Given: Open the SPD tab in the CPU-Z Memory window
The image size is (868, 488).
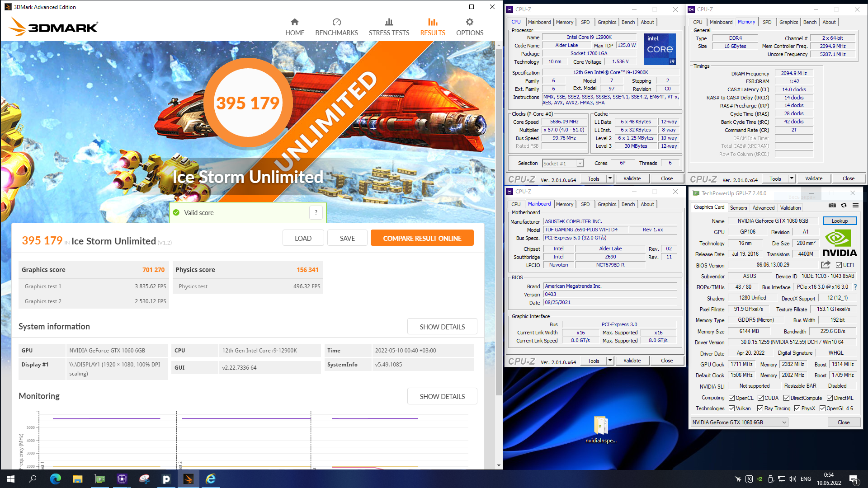Looking at the screenshot, I should (x=767, y=22).
